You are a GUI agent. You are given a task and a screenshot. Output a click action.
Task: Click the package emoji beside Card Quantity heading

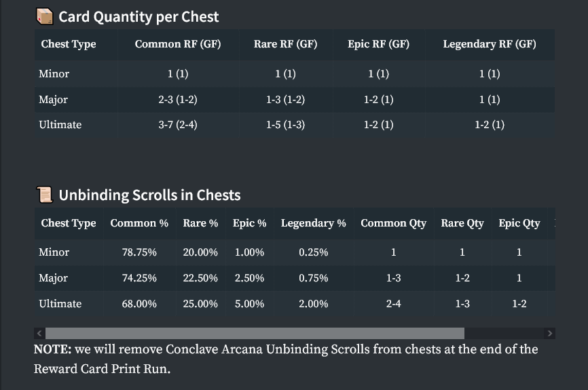pyautogui.click(x=44, y=16)
